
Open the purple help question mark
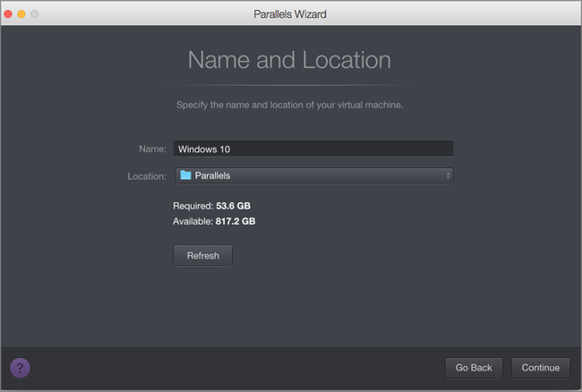[x=21, y=368]
